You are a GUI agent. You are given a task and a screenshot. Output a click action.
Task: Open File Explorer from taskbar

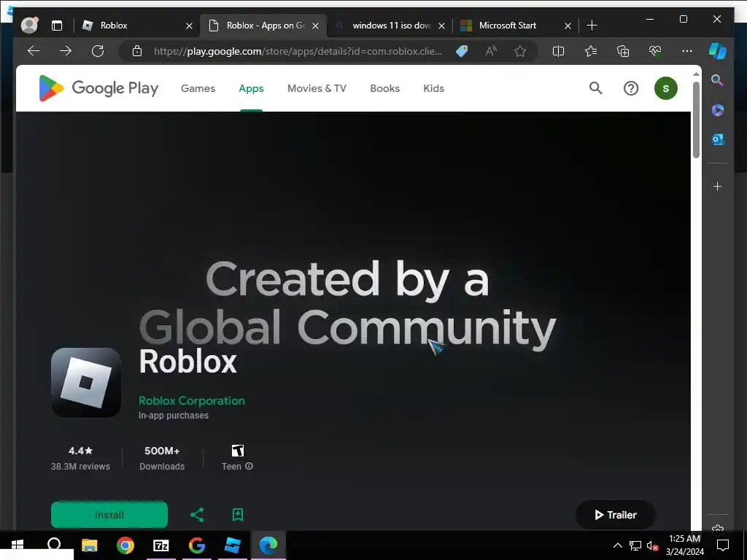pos(89,545)
